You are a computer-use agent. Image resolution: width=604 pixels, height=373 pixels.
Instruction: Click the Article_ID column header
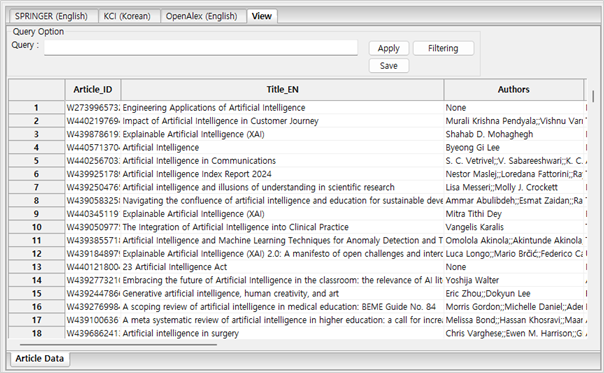click(x=93, y=90)
